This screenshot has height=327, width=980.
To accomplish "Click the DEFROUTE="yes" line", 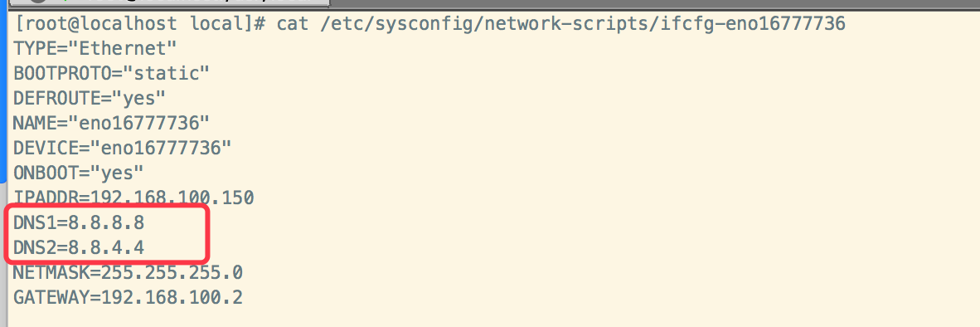I will click(90, 98).
